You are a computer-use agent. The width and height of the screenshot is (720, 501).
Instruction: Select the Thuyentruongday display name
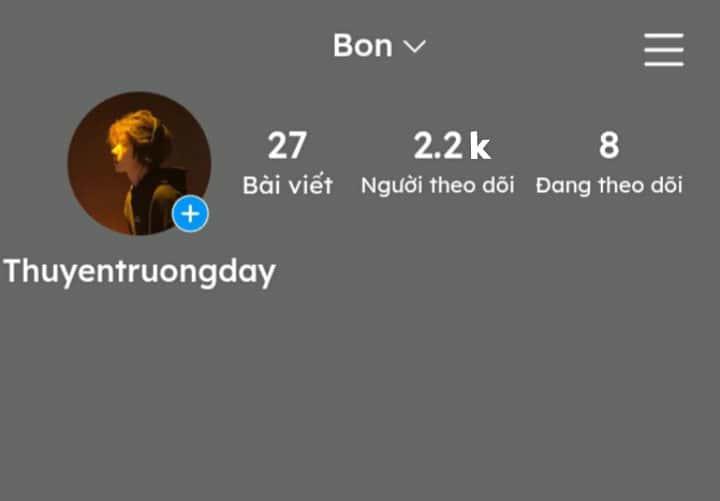tap(140, 271)
